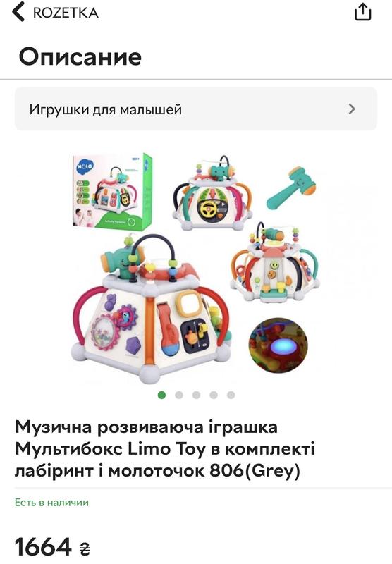
Task: Tap the toy hammer picture
Action: click(291, 188)
